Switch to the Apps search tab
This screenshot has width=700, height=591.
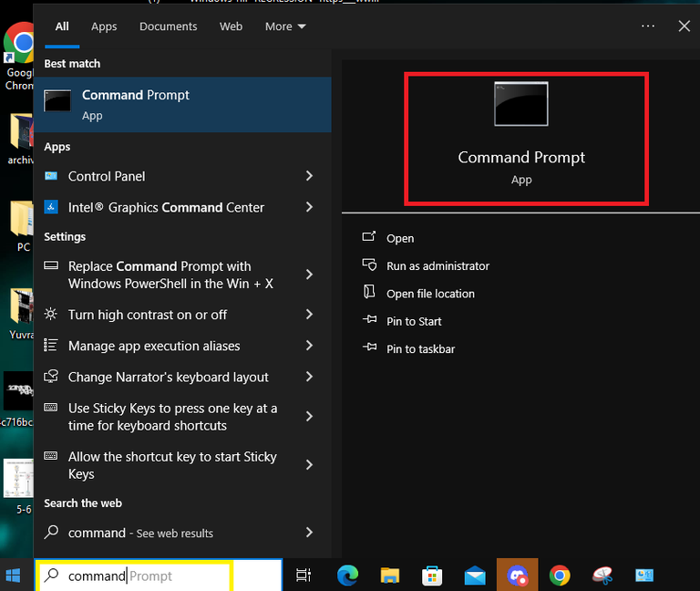104,26
